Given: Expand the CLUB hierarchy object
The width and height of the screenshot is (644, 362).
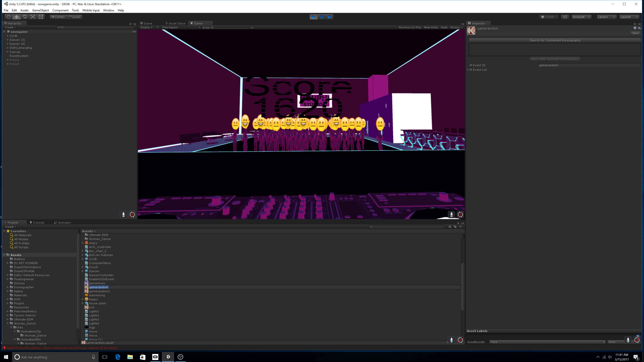Looking at the screenshot, I should [8, 36].
